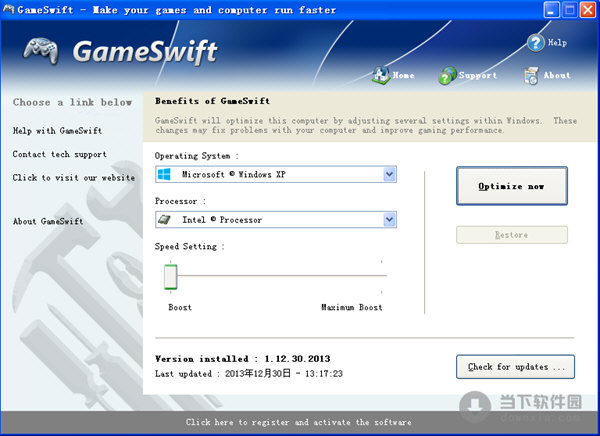This screenshot has height=436, width=600.
Task: Click the Optimize now button
Action: point(512,186)
